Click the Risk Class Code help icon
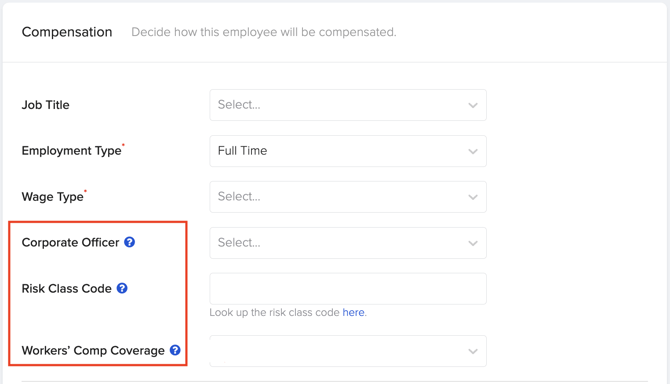The image size is (670, 384). click(x=122, y=288)
